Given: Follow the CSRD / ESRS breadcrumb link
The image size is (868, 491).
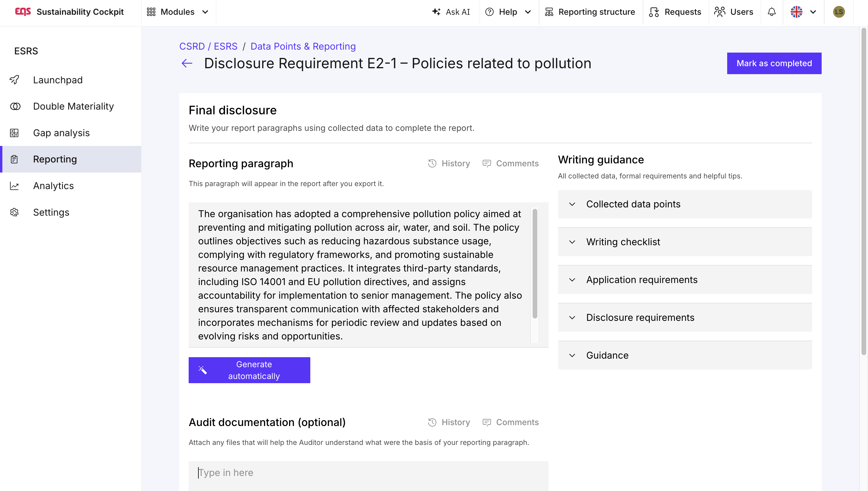Looking at the screenshot, I should tap(208, 46).
